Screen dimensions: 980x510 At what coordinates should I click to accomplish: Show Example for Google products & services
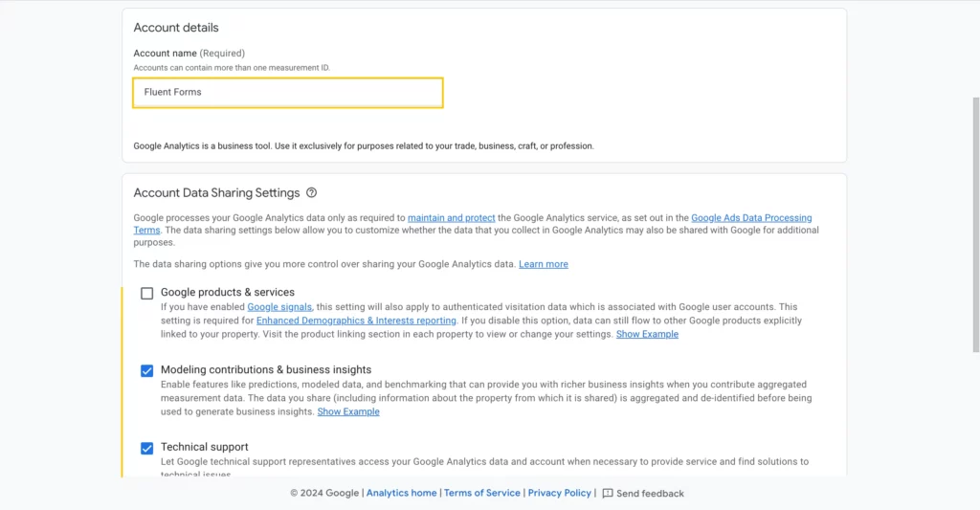click(x=647, y=334)
